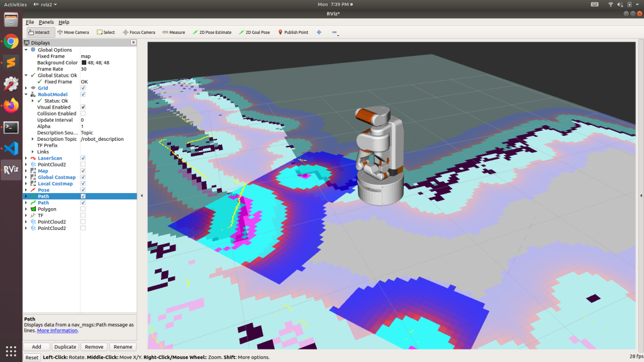Collapse the Global Options section
This screenshot has height=362, width=644.
pos(26,50)
